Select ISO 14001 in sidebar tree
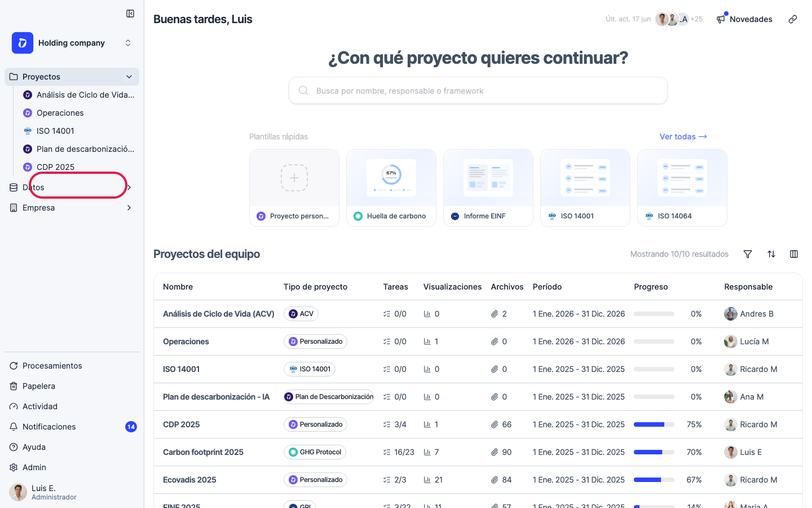The width and height of the screenshot is (812, 508). pos(79,131)
